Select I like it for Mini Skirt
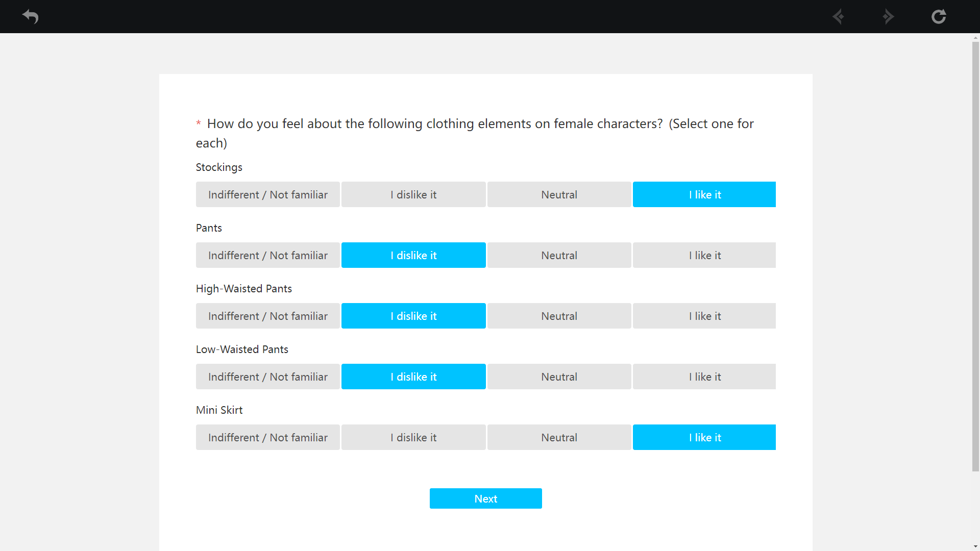 tap(704, 437)
